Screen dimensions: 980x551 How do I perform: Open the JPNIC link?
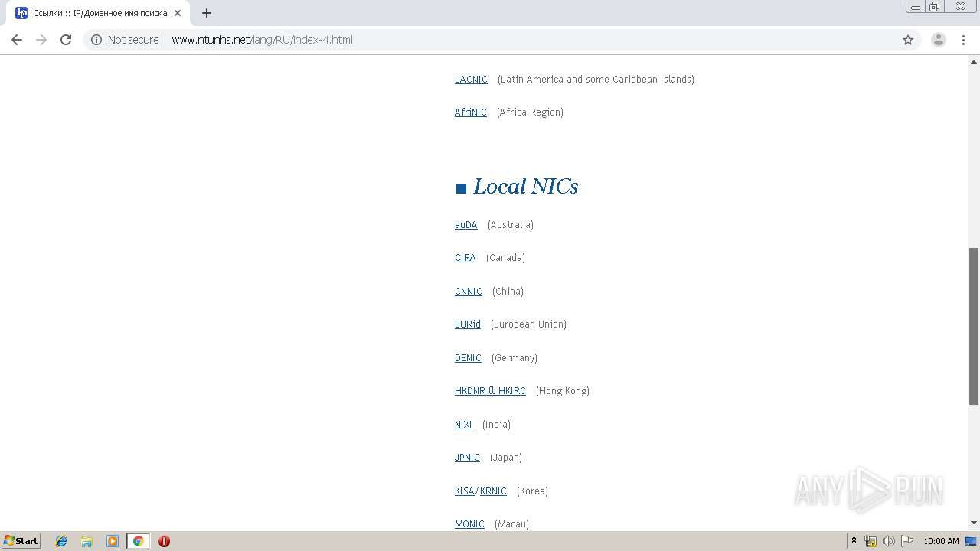coord(467,457)
